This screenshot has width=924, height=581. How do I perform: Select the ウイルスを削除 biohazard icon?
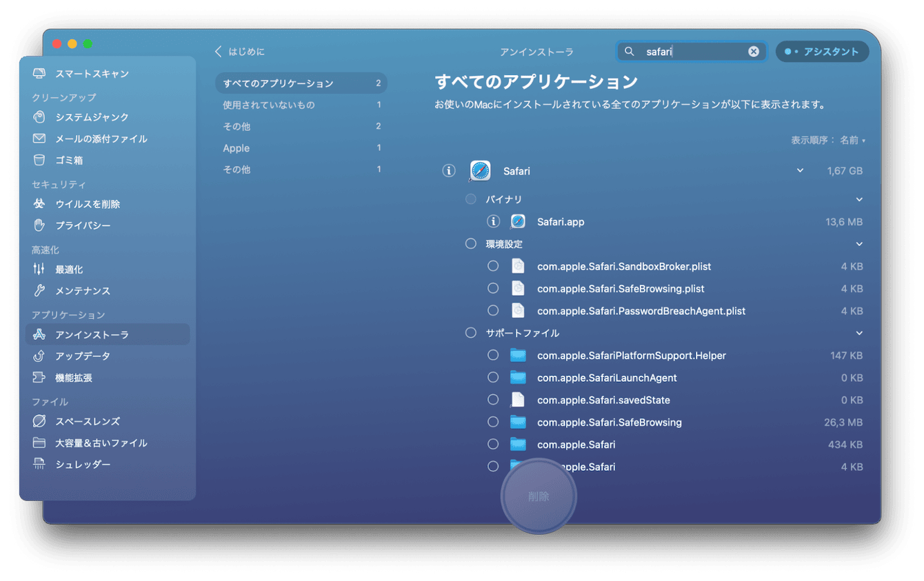tap(39, 204)
